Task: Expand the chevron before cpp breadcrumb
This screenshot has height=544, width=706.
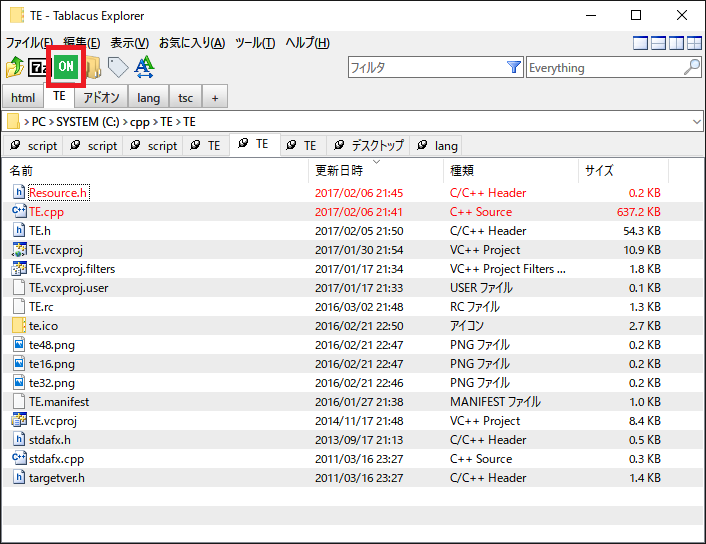Action: (x=125, y=122)
